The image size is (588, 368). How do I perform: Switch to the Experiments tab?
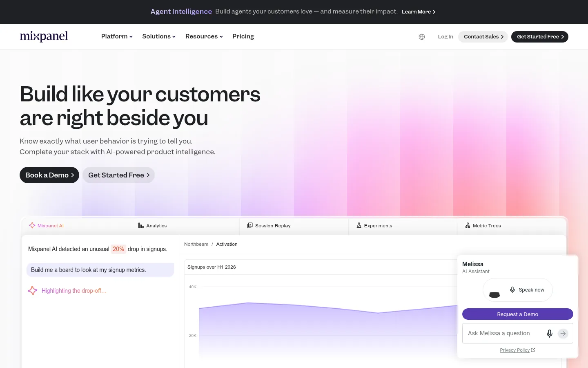pyautogui.click(x=403, y=226)
